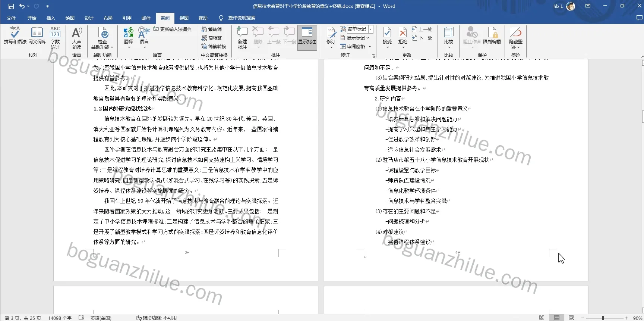Click the zoom in plus button
The height and width of the screenshot is (321, 644).
(x=627, y=318)
